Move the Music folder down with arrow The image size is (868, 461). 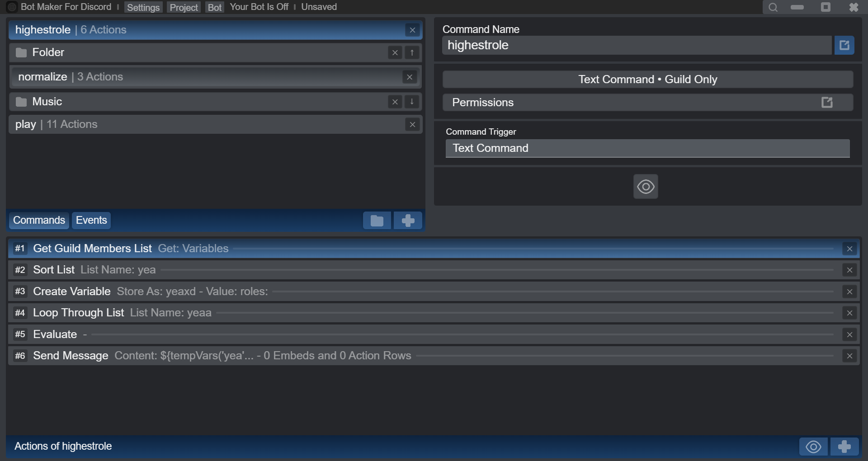point(412,102)
